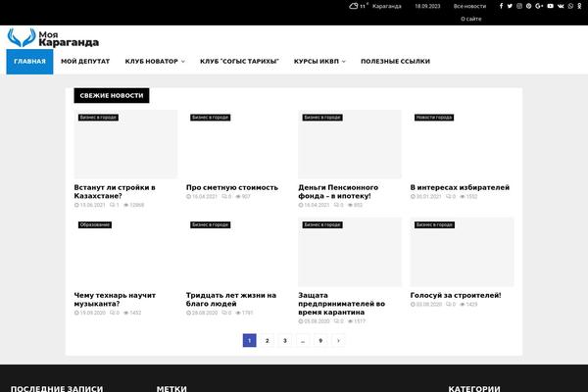The image size is (588, 392).
Task: Click thumbnail of Деньги Пенсионного фонда article
Action: point(350,144)
